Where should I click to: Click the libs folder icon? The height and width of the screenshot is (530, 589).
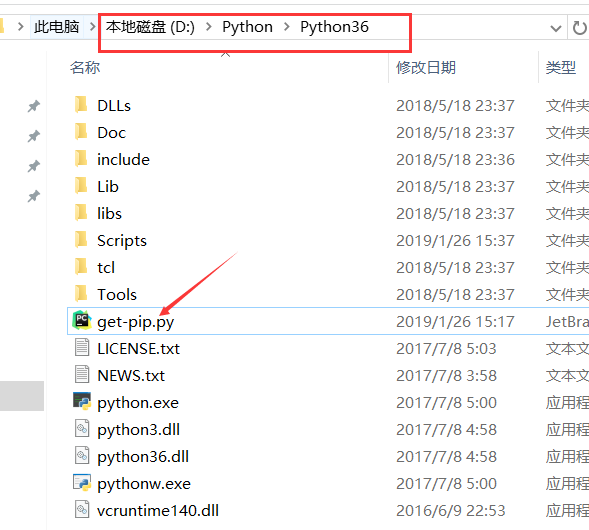coord(81,213)
